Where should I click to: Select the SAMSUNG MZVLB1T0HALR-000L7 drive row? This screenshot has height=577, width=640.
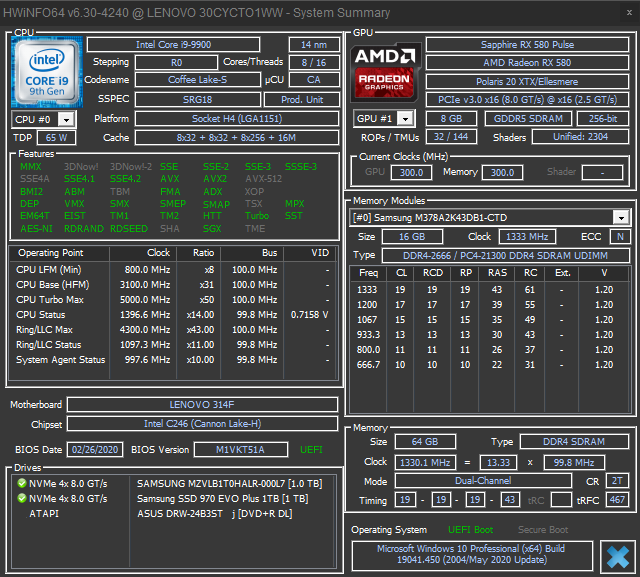click(174, 484)
